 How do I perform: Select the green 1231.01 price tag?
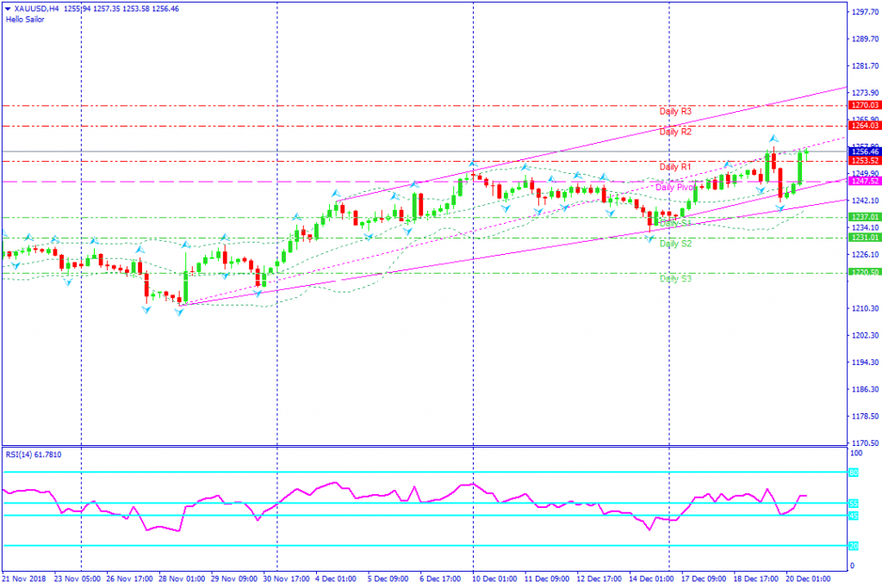point(864,238)
